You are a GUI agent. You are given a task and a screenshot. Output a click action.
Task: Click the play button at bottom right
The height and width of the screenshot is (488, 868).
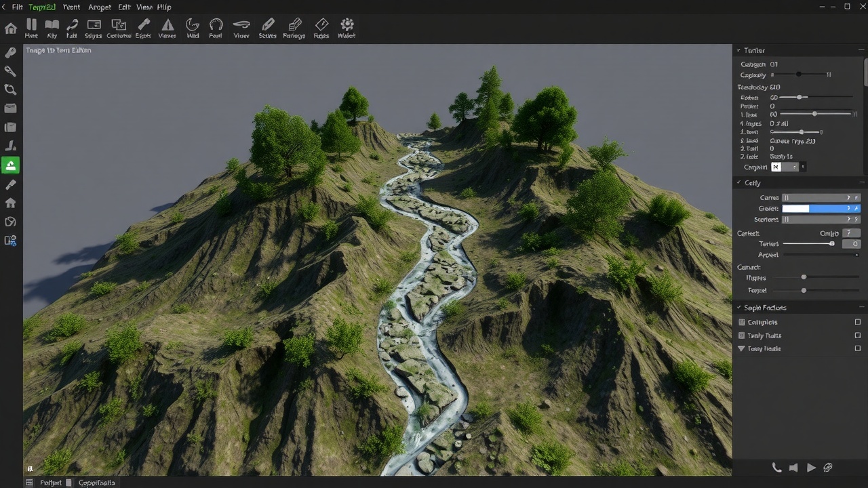click(811, 468)
